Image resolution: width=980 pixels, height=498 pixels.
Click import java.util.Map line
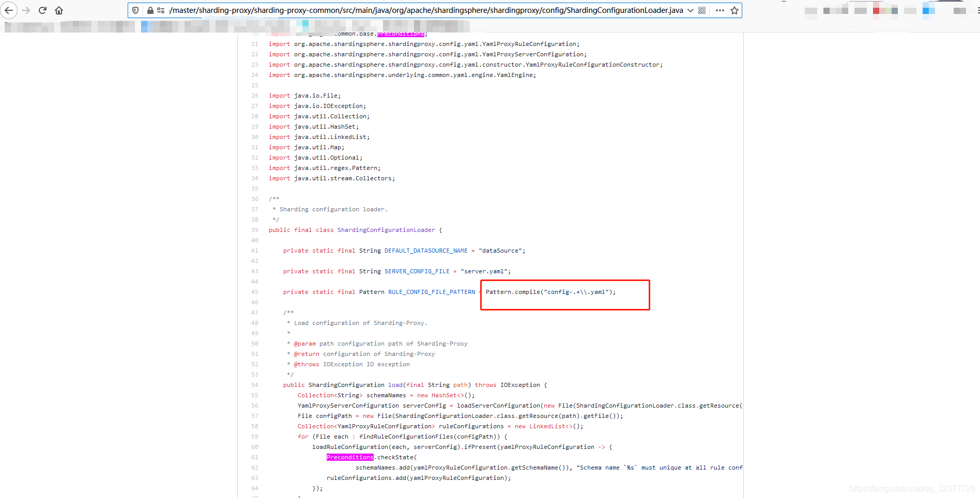(307, 147)
